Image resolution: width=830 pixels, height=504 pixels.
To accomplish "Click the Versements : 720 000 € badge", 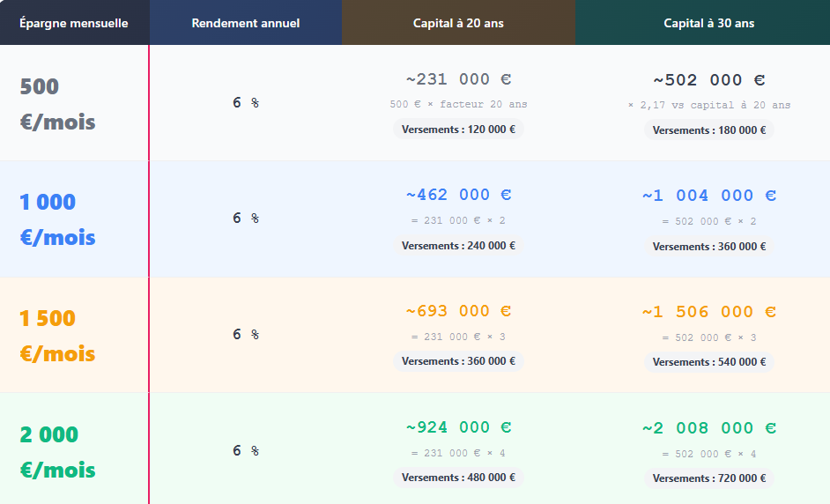I will (708, 478).
